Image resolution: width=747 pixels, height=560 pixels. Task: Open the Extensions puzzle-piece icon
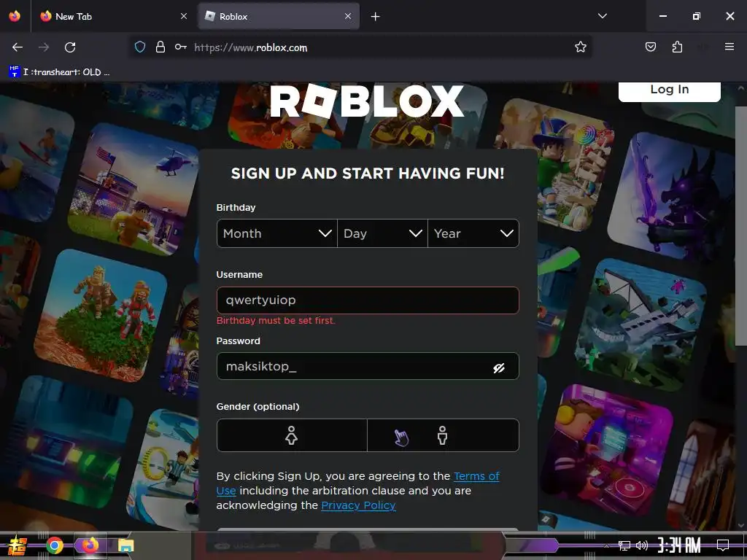tap(677, 47)
